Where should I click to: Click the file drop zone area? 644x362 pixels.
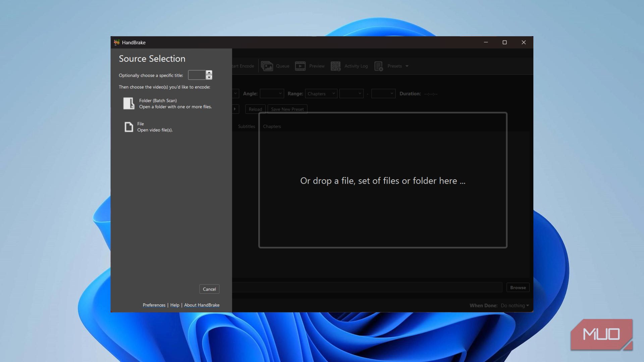click(383, 180)
